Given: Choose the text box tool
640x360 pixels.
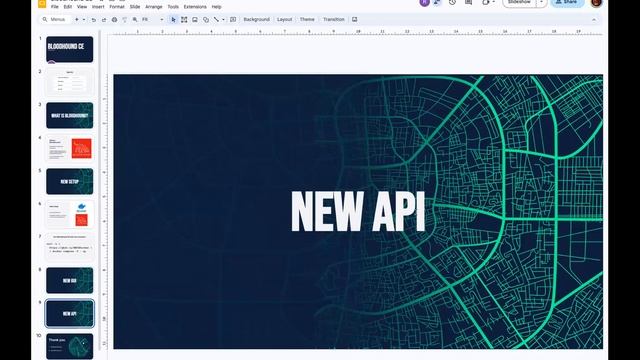Looking at the screenshot, I should (x=184, y=20).
